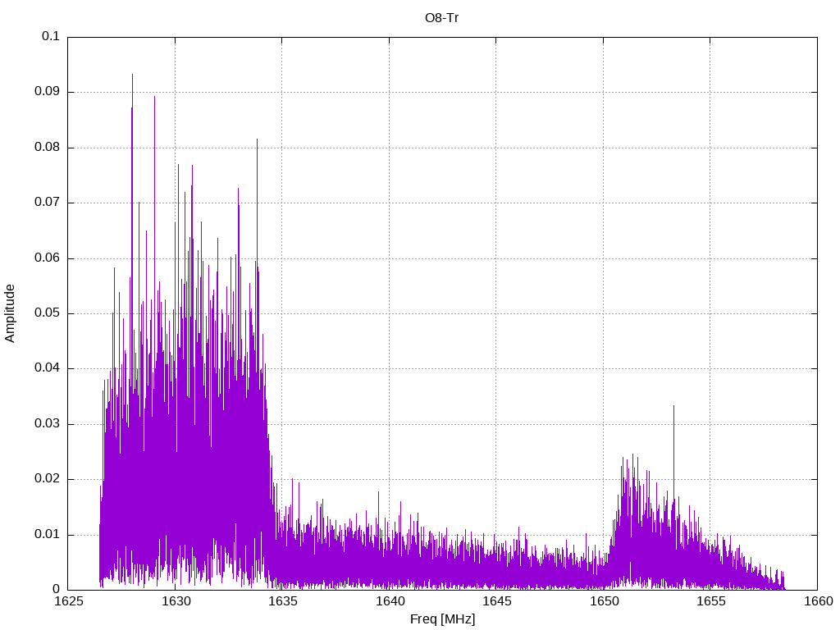Click the 0.05 amplitude tick label
840x630 pixels.
click(48, 313)
